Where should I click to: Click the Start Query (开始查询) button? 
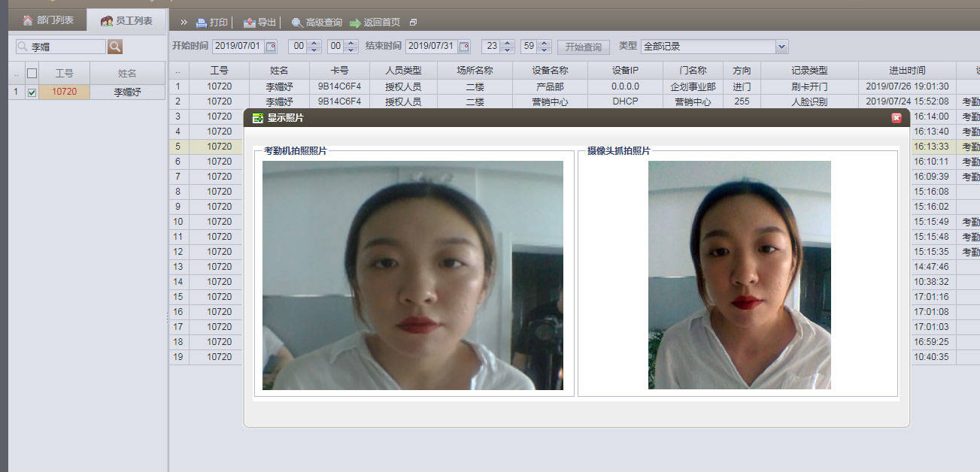click(x=583, y=47)
